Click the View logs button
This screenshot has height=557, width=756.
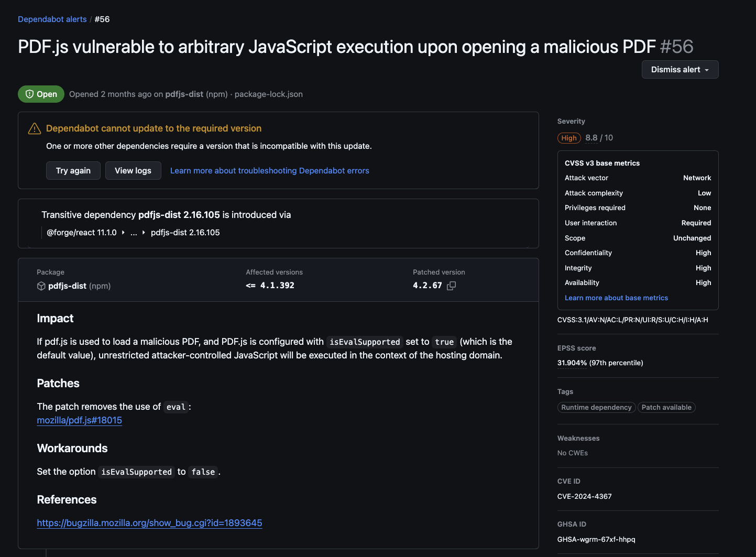point(133,170)
